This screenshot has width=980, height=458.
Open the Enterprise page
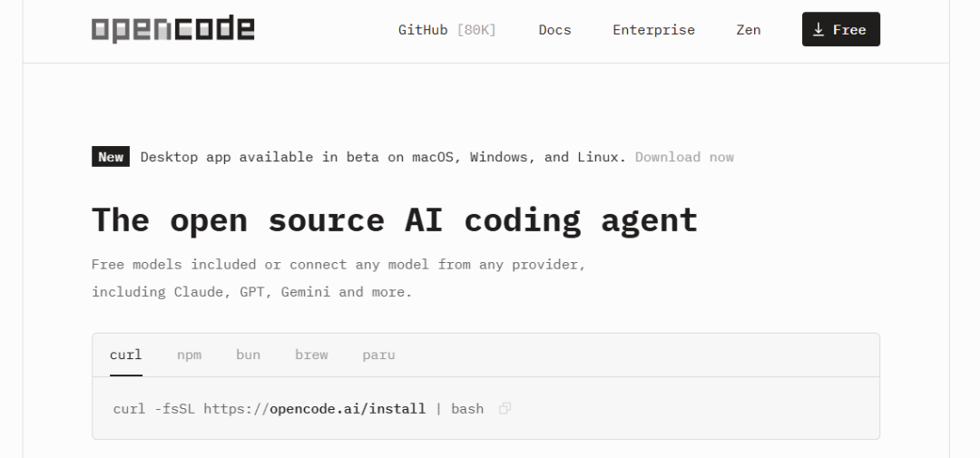(653, 30)
